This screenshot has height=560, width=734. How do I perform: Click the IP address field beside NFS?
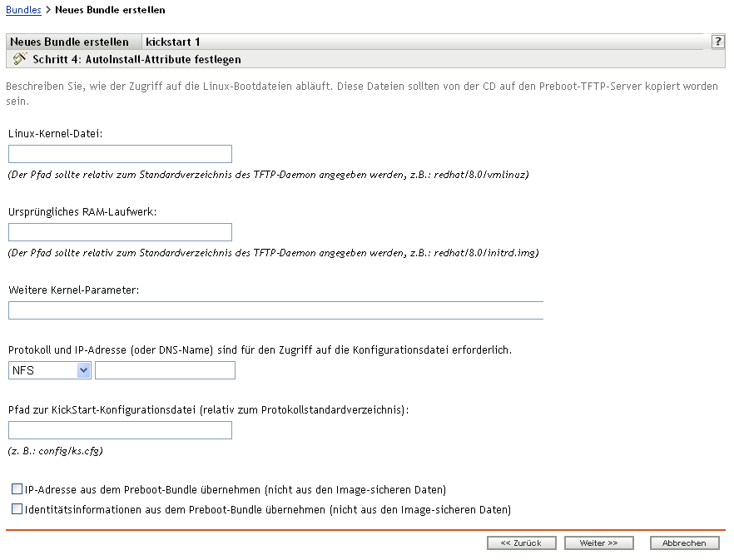[x=165, y=369]
